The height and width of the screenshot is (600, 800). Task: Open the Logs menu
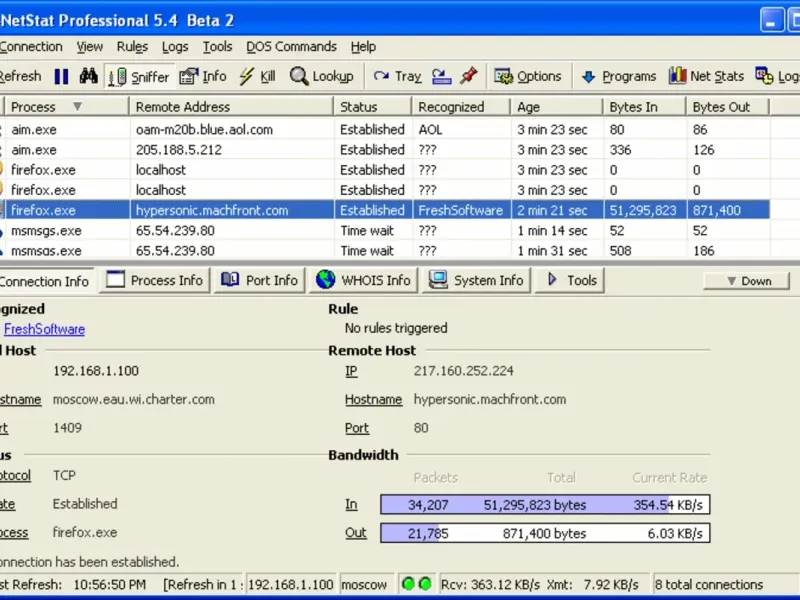[x=175, y=47]
